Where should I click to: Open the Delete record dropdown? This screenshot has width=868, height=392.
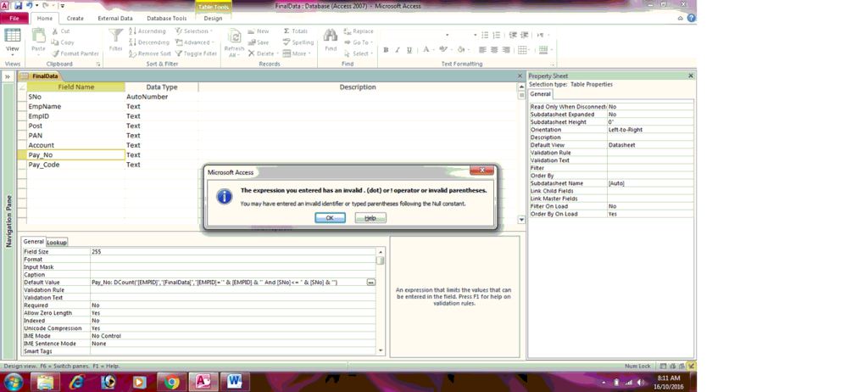tap(263, 53)
